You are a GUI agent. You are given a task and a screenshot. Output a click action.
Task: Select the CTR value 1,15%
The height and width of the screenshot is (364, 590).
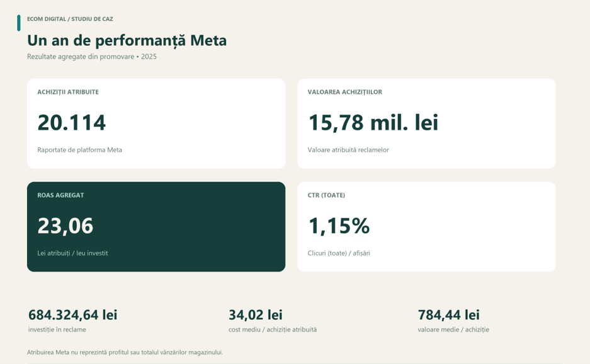[339, 226]
